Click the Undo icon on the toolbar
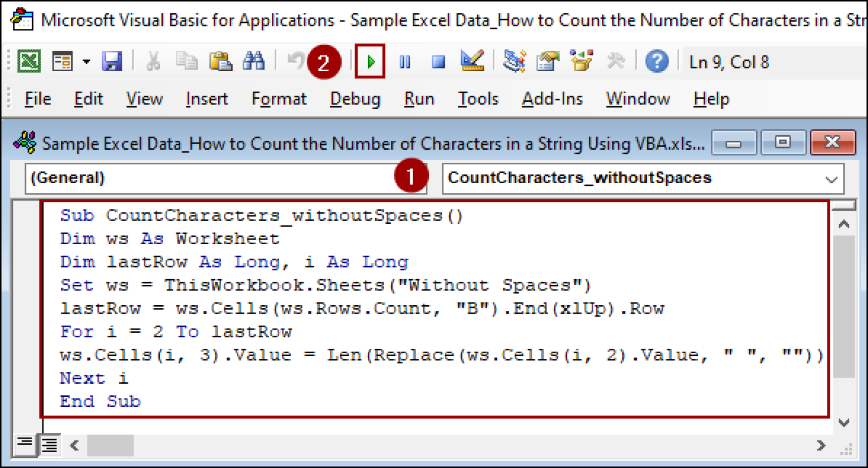Screen dimensions: 868x468 click(294, 61)
